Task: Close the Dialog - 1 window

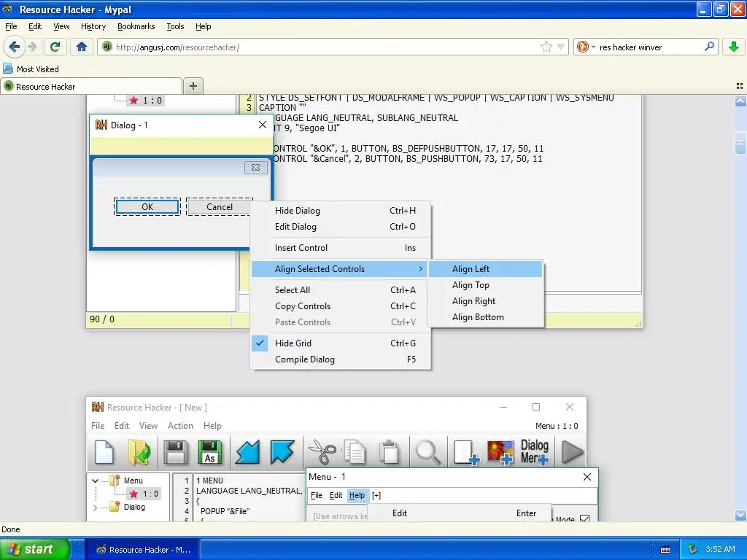Action: coord(263,125)
